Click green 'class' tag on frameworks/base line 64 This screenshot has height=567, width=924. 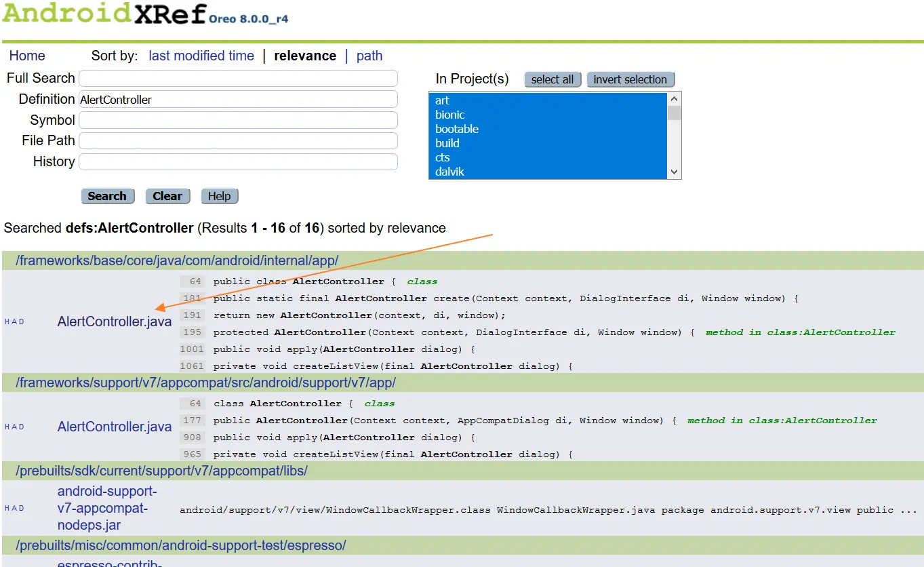422,281
